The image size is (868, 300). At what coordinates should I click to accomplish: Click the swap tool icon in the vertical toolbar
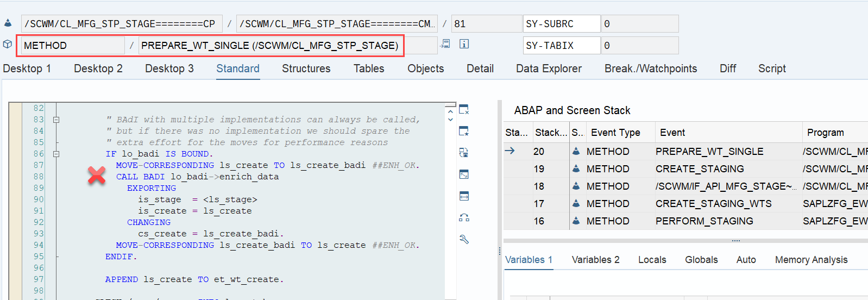[464, 153]
